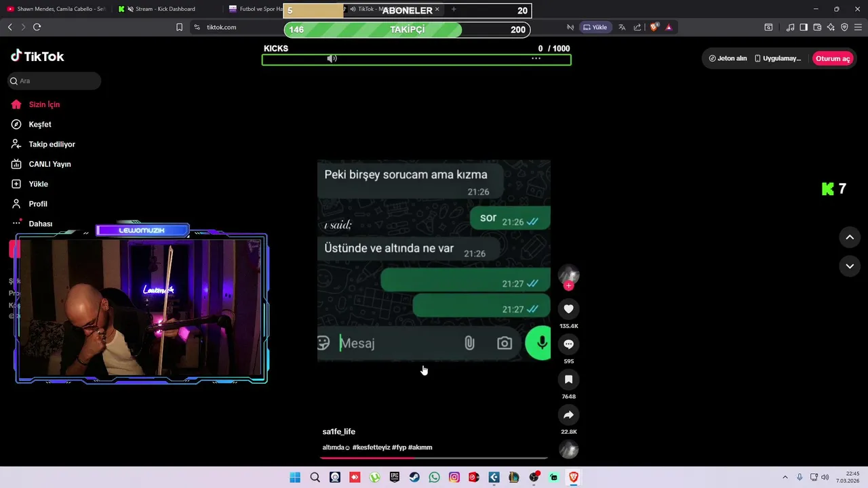The image size is (868, 488).
Task: Open comments showing 595 on the video
Action: (x=568, y=344)
